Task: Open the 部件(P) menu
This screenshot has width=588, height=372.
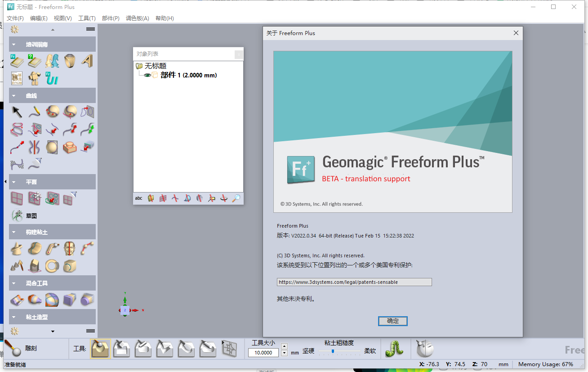Action: (x=111, y=18)
